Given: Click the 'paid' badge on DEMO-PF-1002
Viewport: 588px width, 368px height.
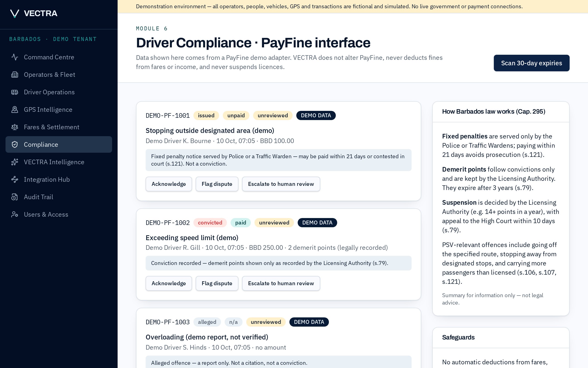Looking at the screenshot, I should click(x=240, y=223).
